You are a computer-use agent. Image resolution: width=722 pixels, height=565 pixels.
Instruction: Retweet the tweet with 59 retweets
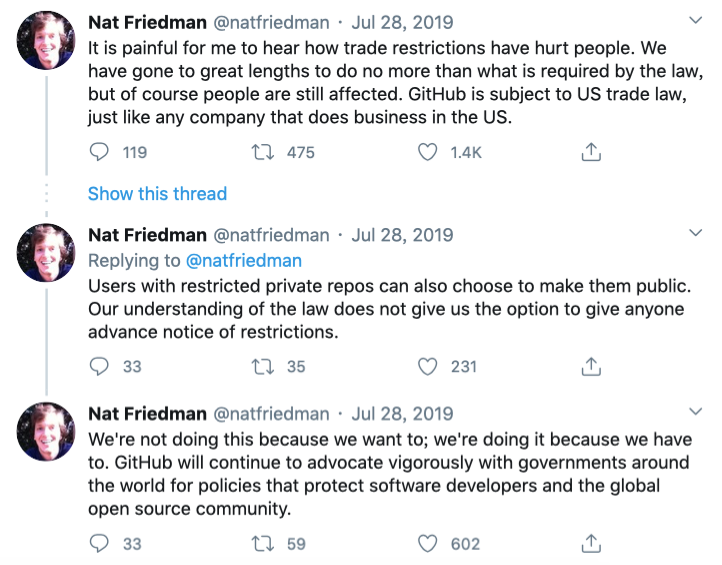click(265, 544)
